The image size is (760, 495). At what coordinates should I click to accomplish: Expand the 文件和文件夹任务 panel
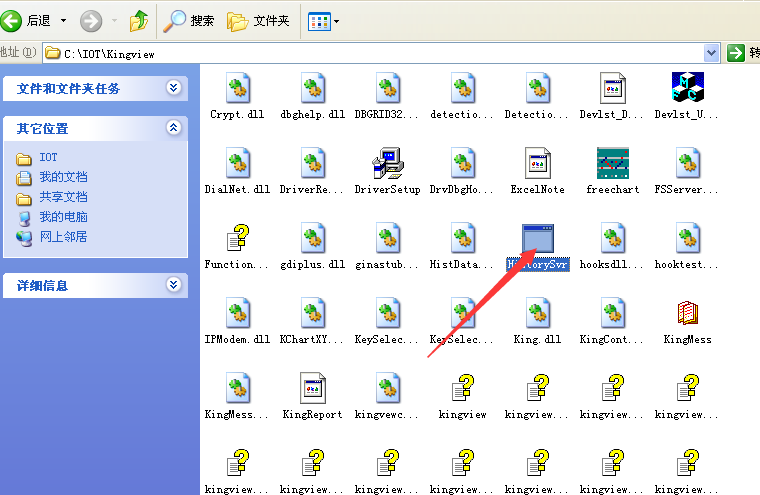point(174,87)
